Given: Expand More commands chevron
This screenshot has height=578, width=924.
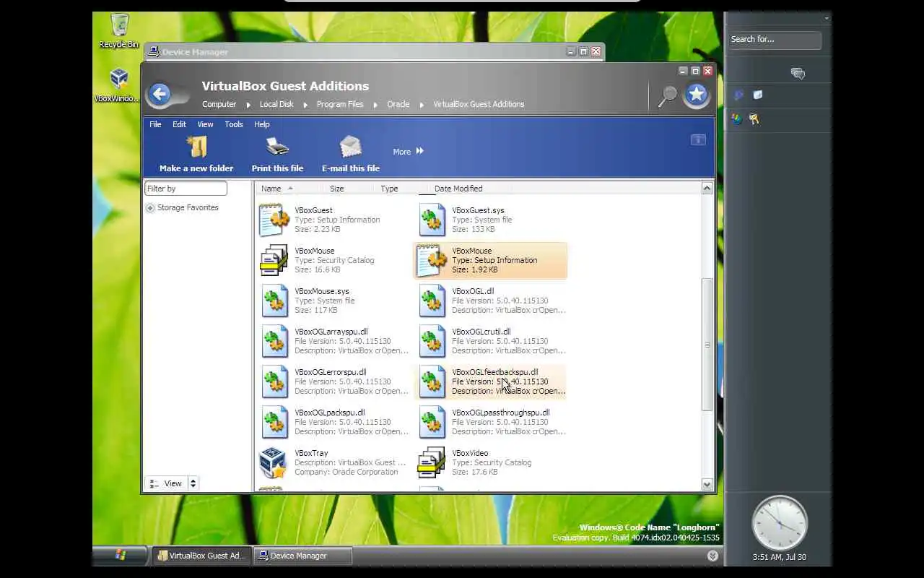Looking at the screenshot, I should point(420,151).
